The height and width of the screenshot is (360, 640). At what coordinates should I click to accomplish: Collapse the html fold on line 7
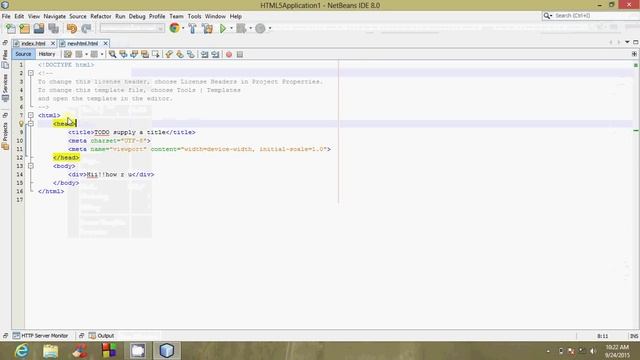pyautogui.click(x=31, y=115)
